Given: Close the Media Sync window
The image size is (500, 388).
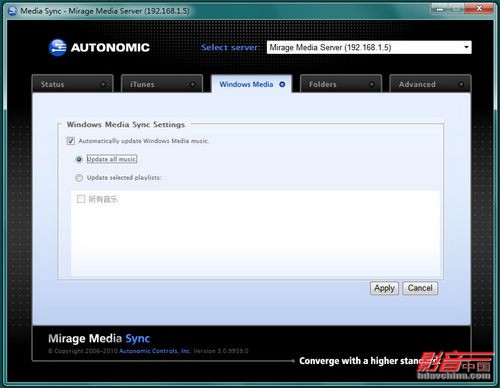Looking at the screenshot, I should tap(479, 9).
